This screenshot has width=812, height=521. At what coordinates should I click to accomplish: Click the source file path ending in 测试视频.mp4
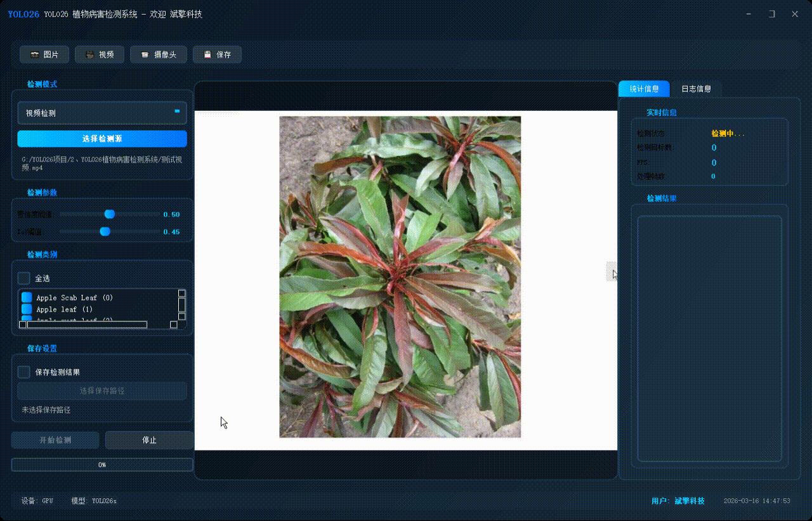coord(102,164)
